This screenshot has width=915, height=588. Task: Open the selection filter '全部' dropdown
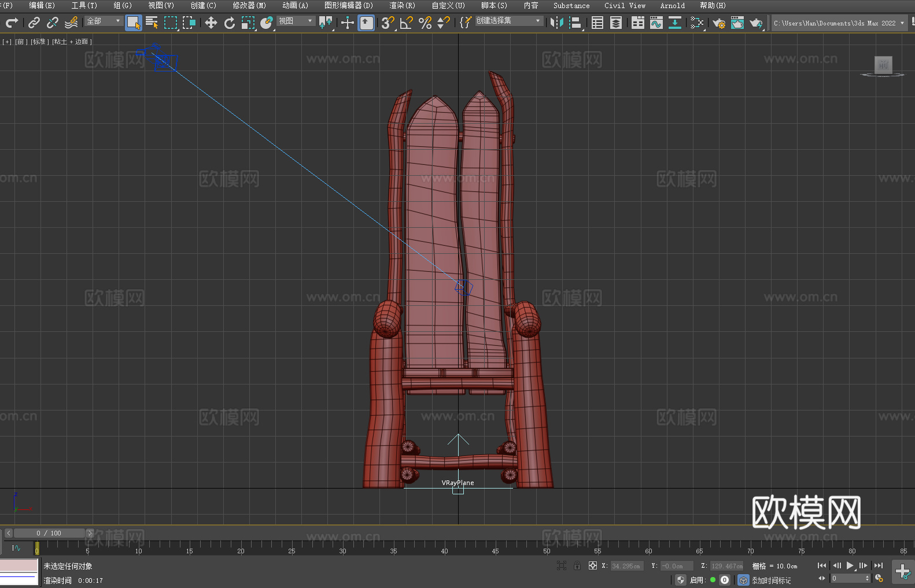104,21
